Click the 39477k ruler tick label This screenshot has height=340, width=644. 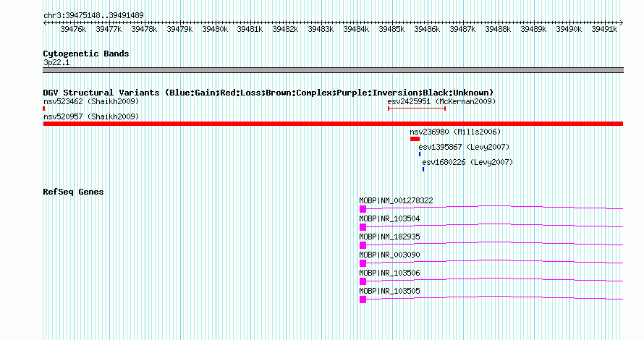pyautogui.click(x=109, y=29)
